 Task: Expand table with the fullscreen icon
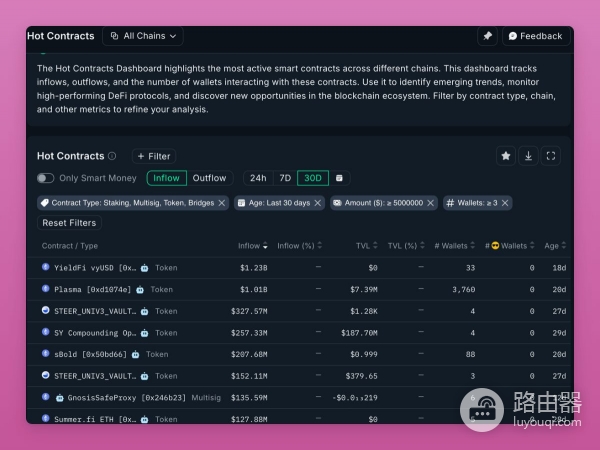[551, 156]
